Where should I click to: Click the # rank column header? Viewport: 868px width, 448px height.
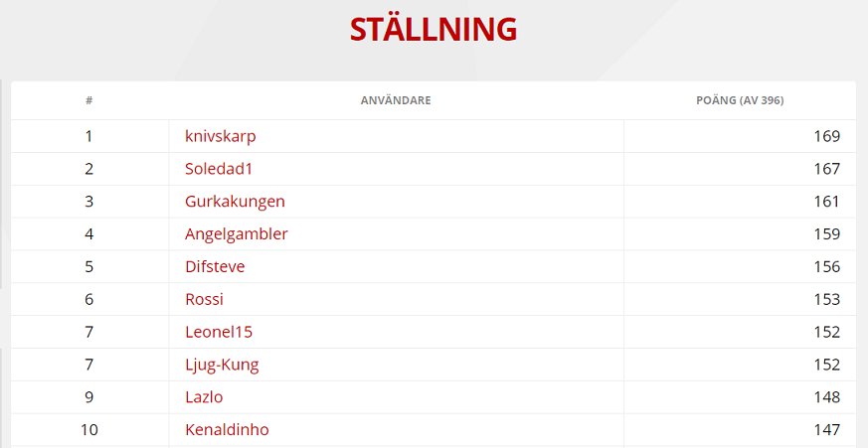coord(89,100)
